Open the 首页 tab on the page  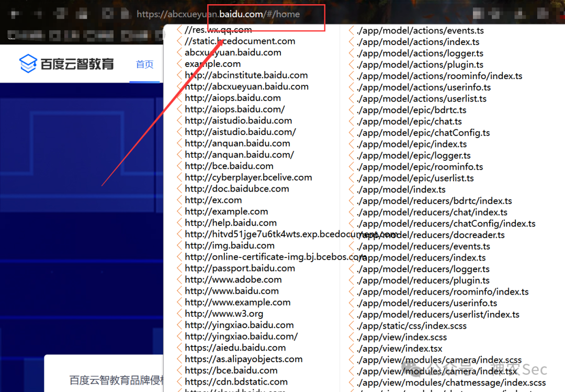pyautogui.click(x=144, y=64)
